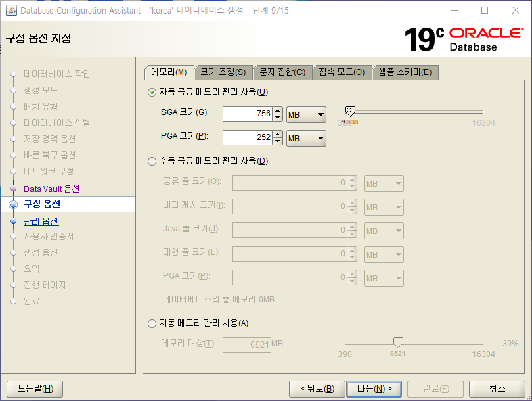Screen dimensions: 532x401
Task: Select 자동 메모리 관리 사용 radio button
Action: point(152,323)
